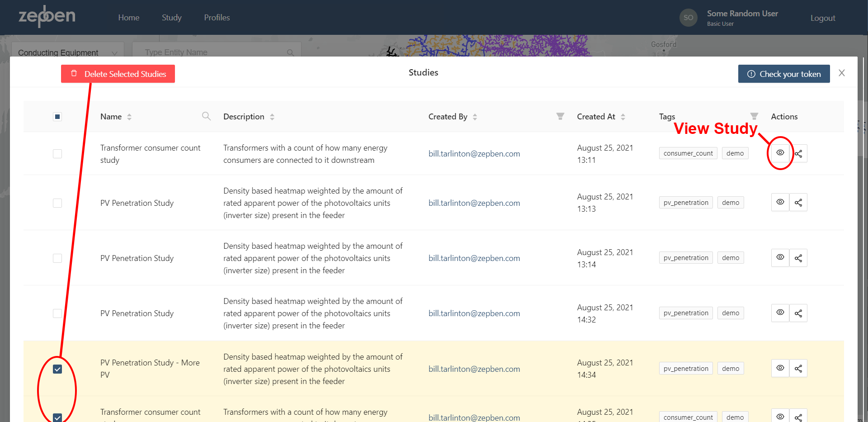View the PV Penetration Study created at 13:14

tap(780, 258)
